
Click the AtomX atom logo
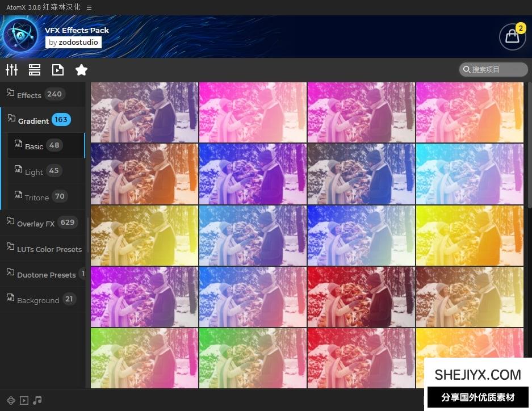(20, 35)
